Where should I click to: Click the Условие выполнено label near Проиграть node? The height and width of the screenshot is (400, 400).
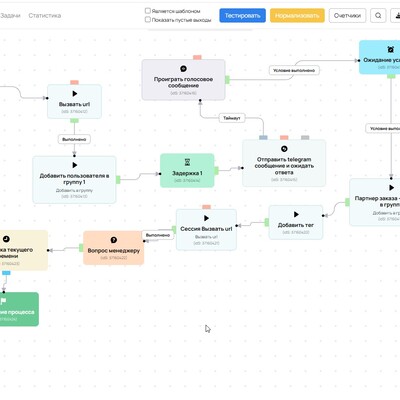[x=294, y=70]
